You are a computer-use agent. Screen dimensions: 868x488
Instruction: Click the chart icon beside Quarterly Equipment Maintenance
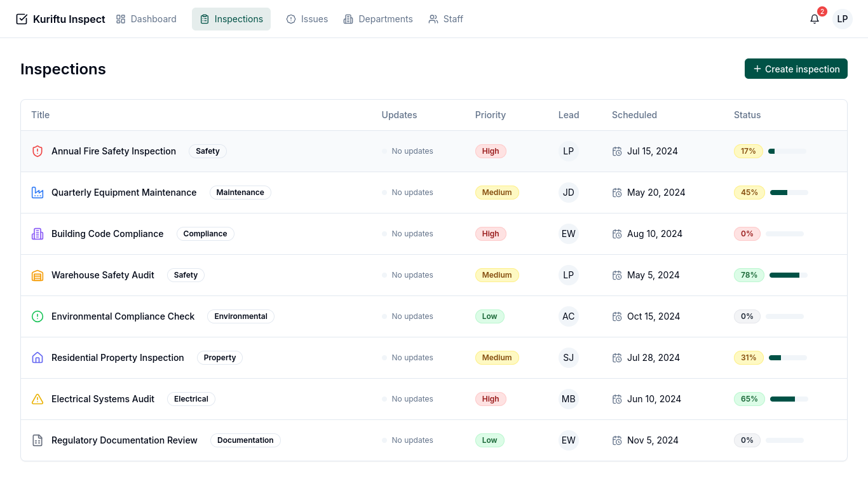tap(37, 192)
